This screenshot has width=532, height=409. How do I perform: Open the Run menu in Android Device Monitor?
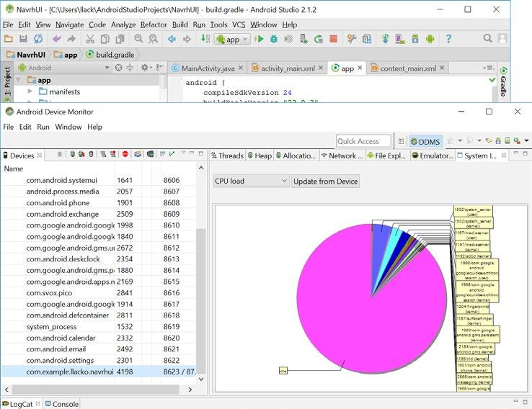[43, 127]
